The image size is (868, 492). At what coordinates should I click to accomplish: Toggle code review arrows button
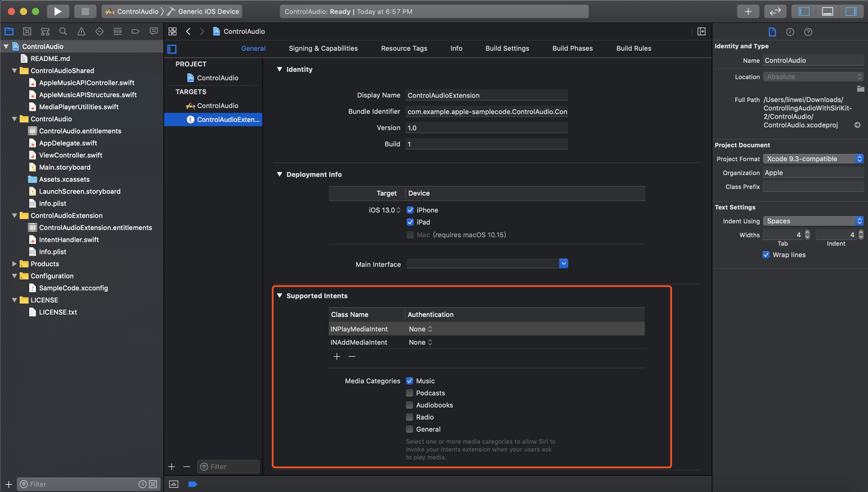(775, 12)
